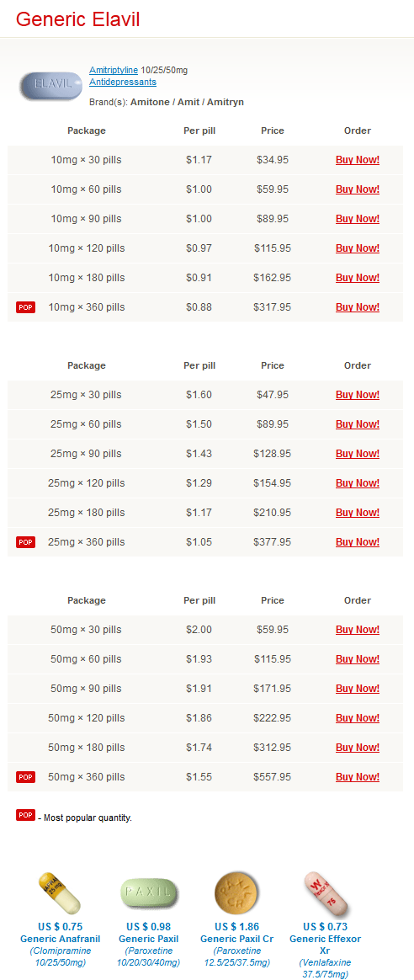The height and width of the screenshot is (980, 414).
Task: Click the POP badge beside 10mg × 360 pills
Action: (25, 306)
